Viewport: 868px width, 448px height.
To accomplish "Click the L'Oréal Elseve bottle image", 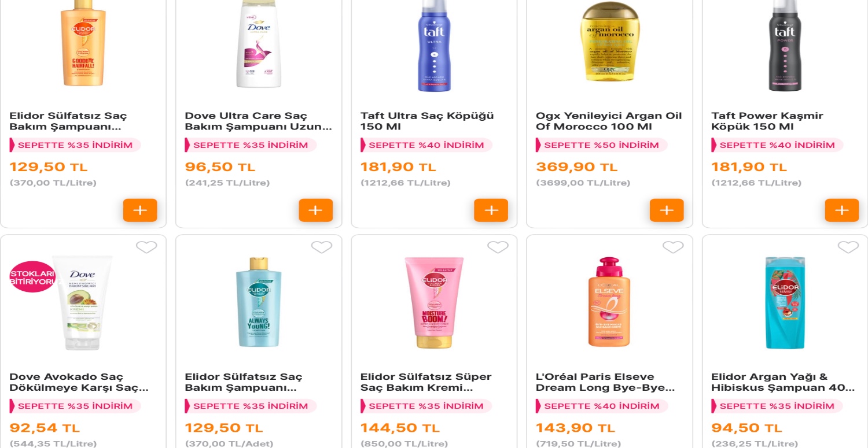I will pyautogui.click(x=609, y=302).
